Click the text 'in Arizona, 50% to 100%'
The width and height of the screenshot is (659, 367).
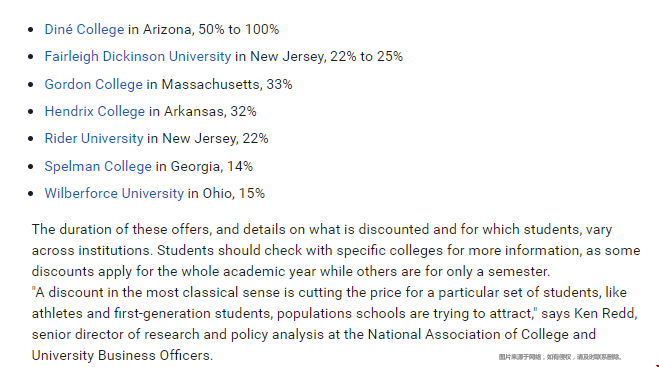coord(203,29)
